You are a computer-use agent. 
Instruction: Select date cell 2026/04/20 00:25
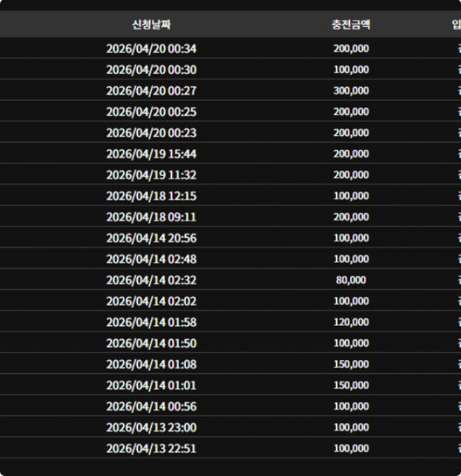point(151,112)
